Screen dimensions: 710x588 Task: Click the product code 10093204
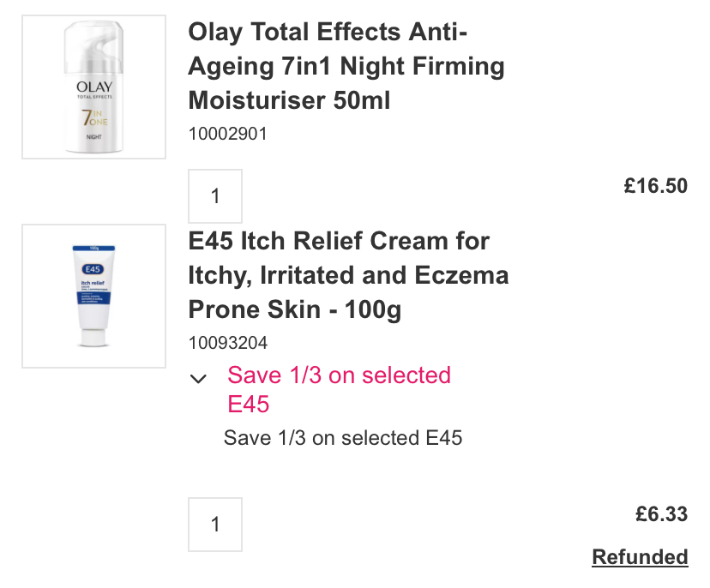(227, 343)
